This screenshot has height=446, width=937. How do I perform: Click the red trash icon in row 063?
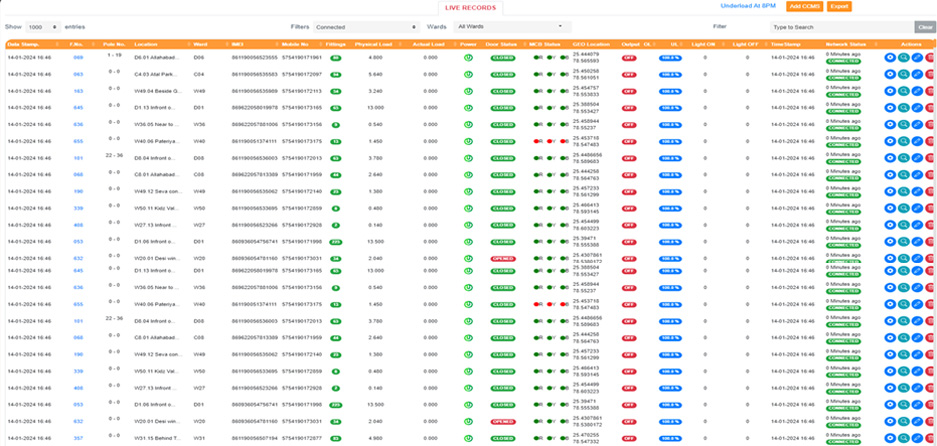[930, 74]
